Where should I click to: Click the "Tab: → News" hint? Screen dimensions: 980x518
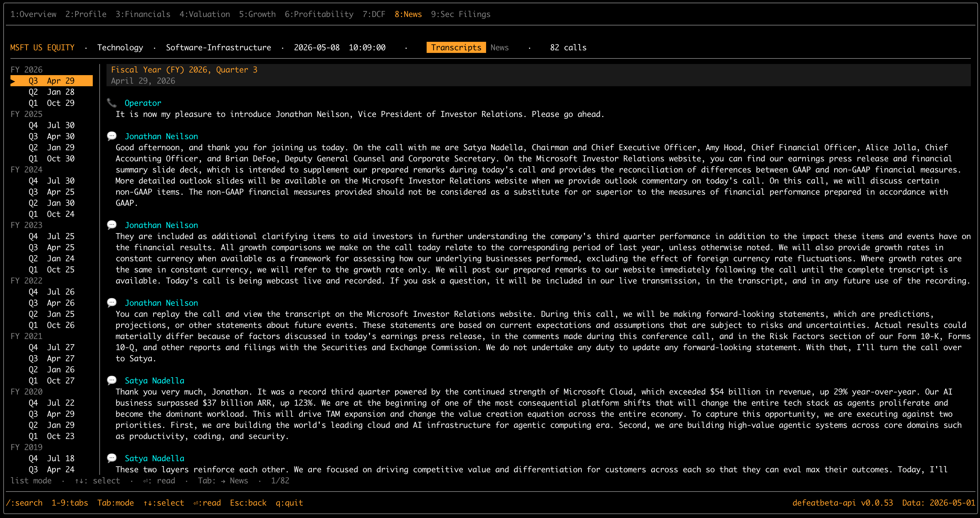pyautogui.click(x=223, y=480)
